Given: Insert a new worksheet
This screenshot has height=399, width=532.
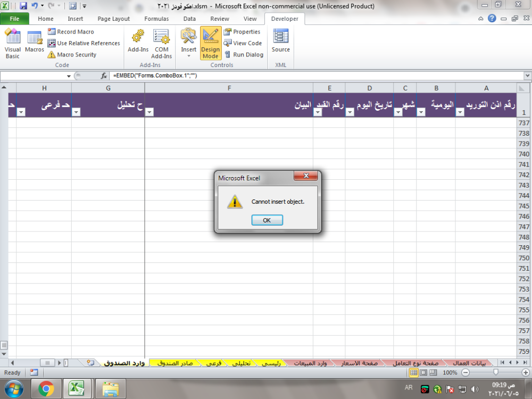Looking at the screenshot, I should pos(90,363).
